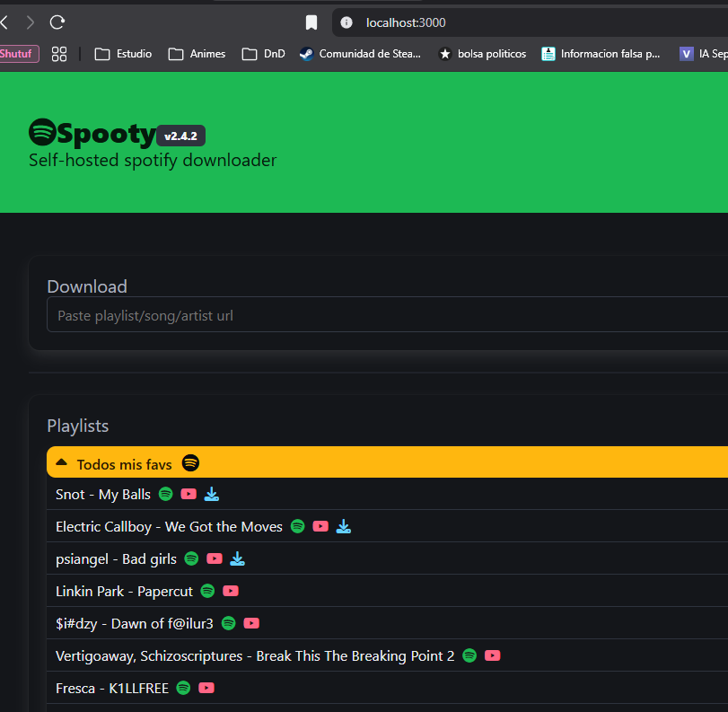Open the grid apps icon in bookmarks bar
728x712 pixels.
pyautogui.click(x=59, y=54)
